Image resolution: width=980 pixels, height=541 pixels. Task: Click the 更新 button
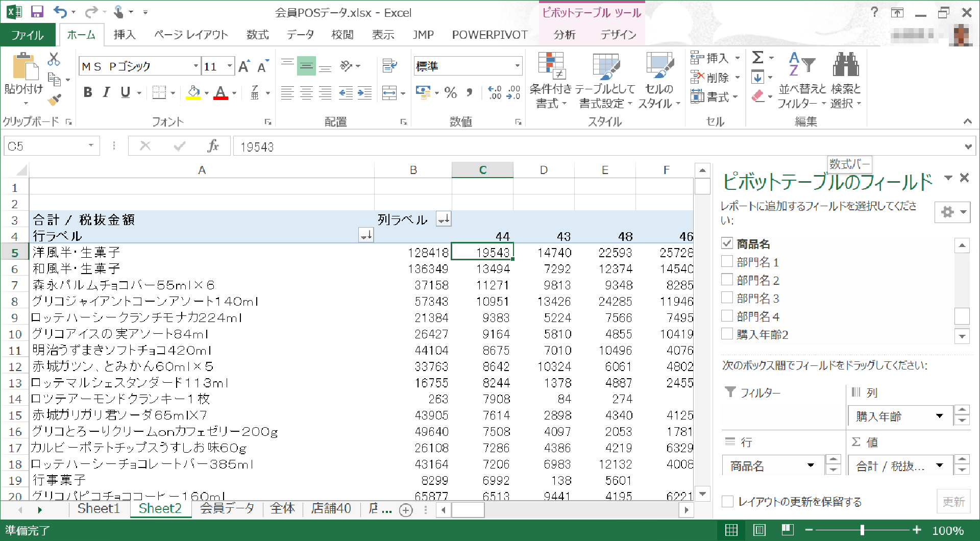pyautogui.click(x=953, y=502)
